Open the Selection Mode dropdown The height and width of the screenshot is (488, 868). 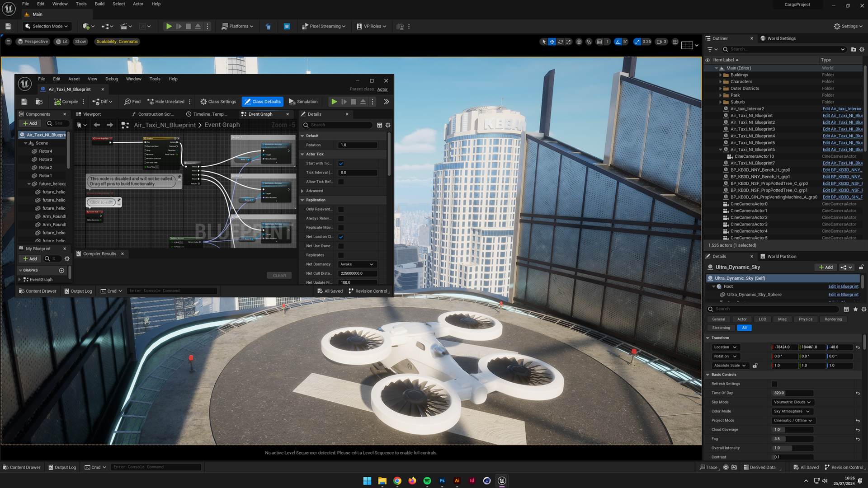[47, 26]
